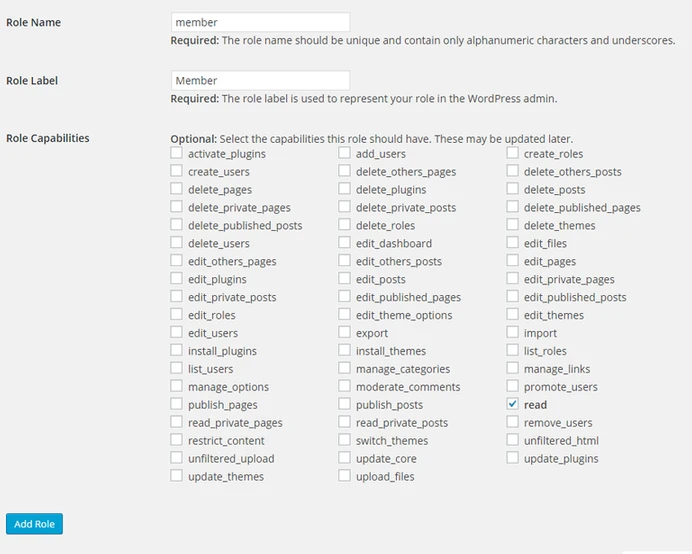Check the edit_dashboard box

coord(344,243)
